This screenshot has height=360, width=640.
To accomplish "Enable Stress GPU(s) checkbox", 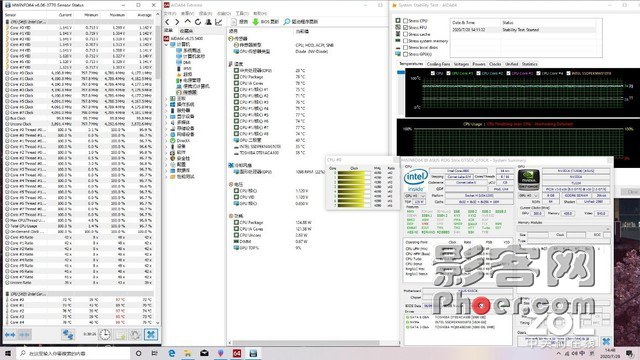I will (405, 54).
